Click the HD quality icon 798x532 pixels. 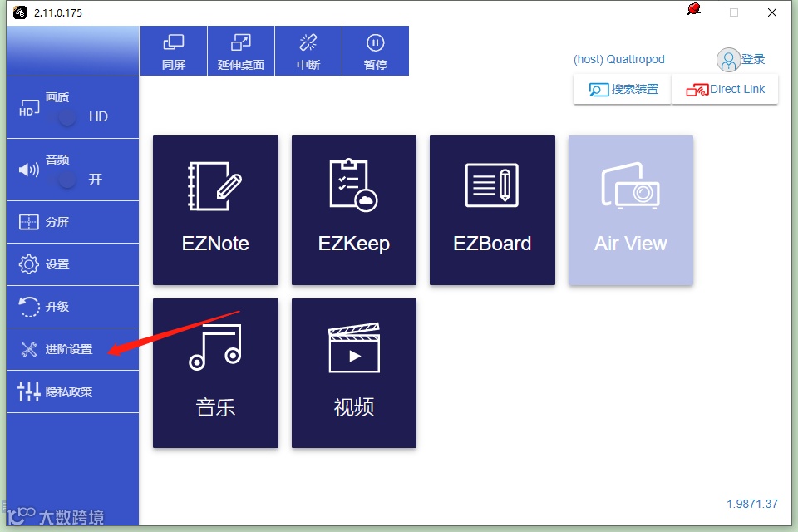29,107
